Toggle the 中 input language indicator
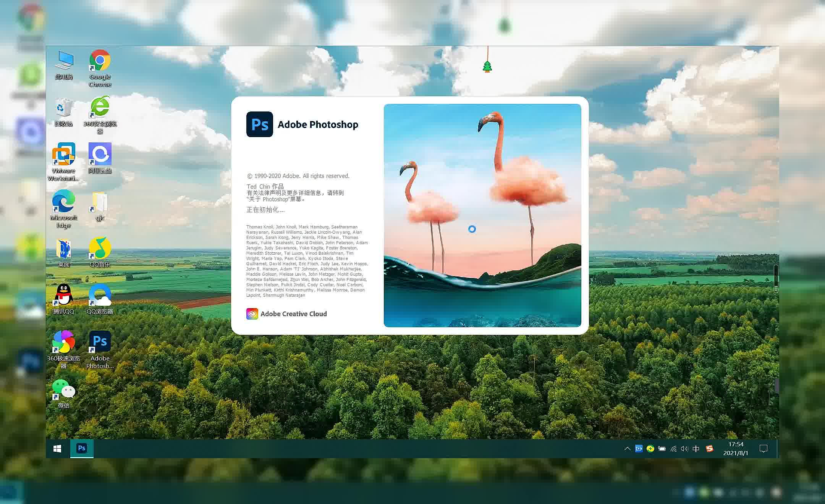Screen dimensions: 825x504 point(696,449)
